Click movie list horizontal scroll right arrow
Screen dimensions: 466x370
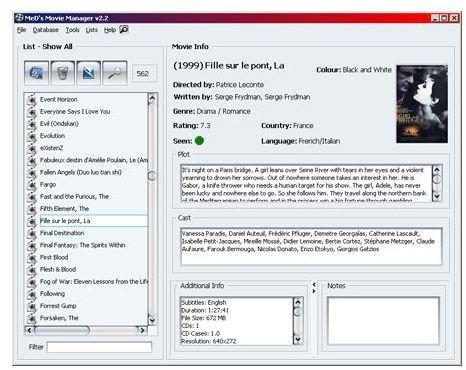coord(142,330)
